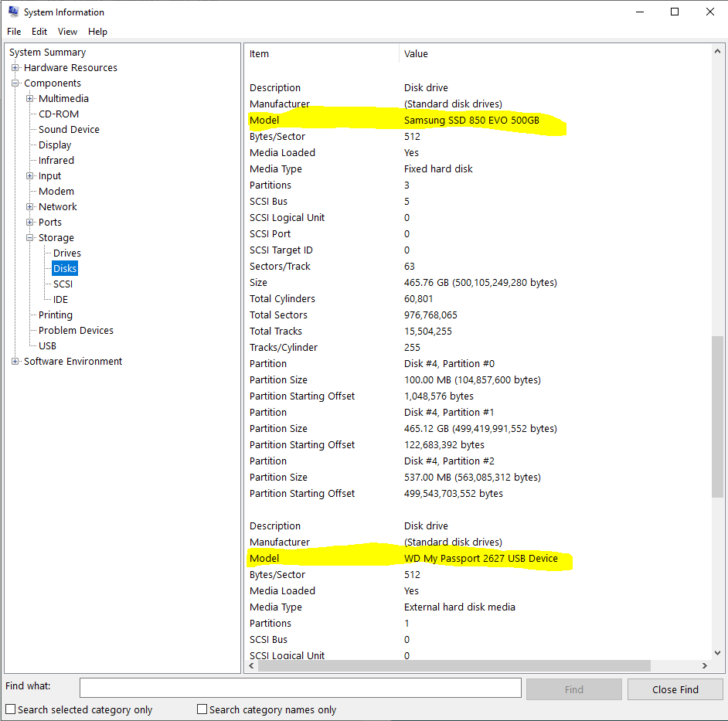Click the 465.76 GB size value
This screenshot has width=728, height=721.
pos(480,283)
